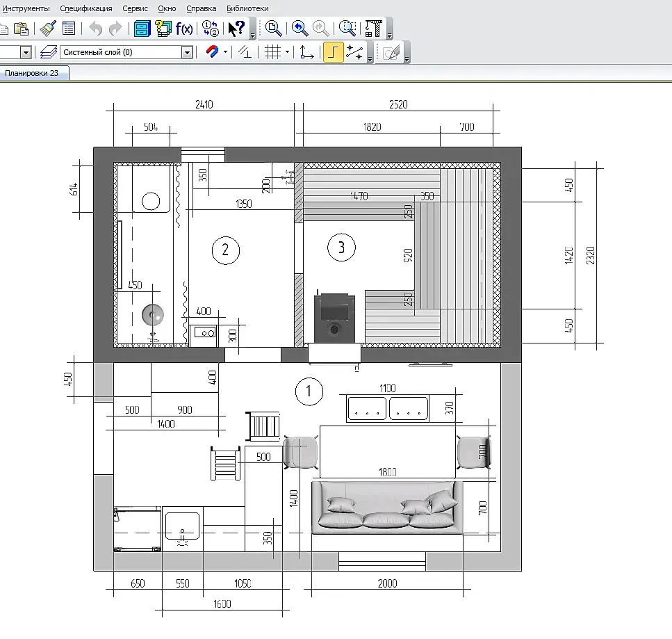Click the renumber 1-2 swap icon
Viewport: 672px width, 639px height.
click(210, 29)
